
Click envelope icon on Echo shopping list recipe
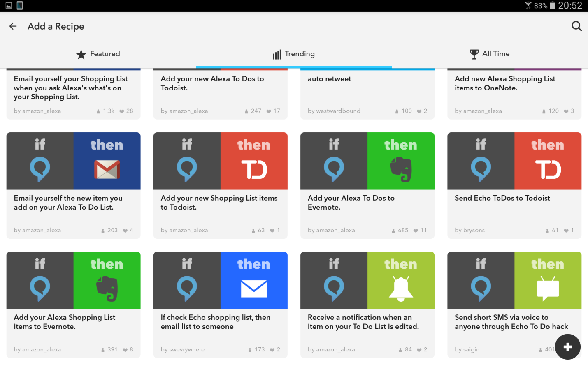point(254,289)
